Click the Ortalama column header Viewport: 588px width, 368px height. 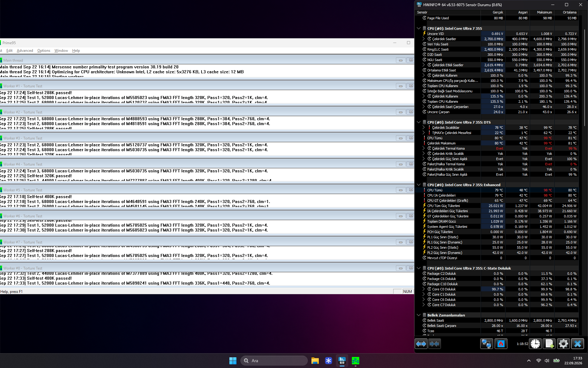click(569, 12)
